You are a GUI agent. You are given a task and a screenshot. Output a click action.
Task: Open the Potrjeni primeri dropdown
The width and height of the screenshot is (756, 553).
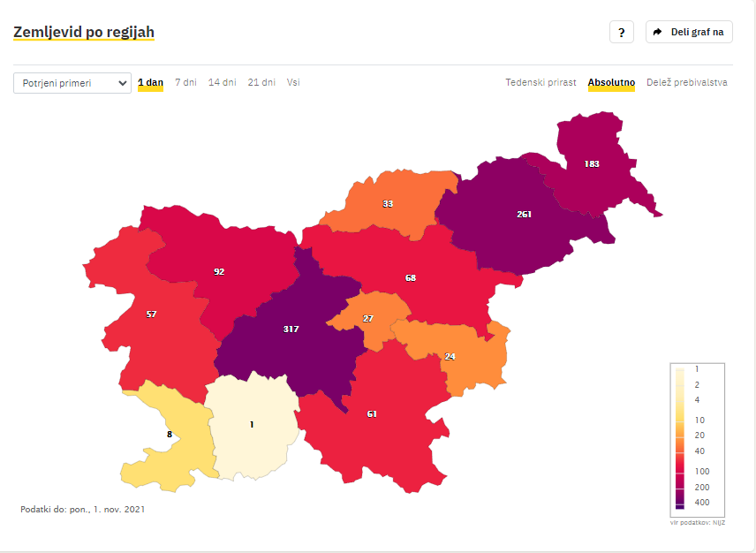point(72,83)
